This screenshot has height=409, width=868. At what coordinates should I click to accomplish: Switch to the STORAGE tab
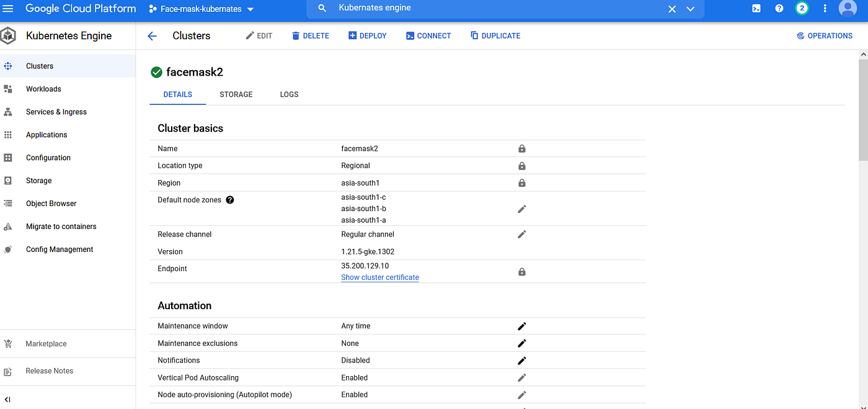pos(236,94)
